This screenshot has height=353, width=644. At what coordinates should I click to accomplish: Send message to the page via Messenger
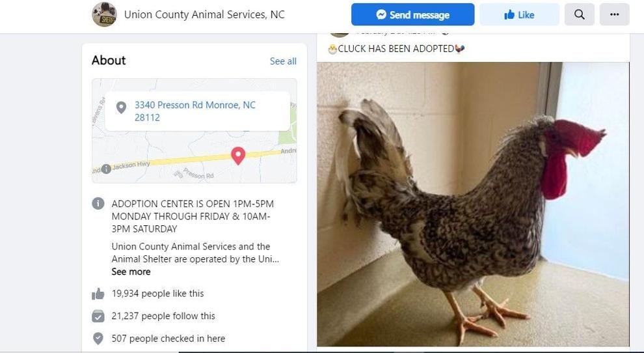pos(413,15)
